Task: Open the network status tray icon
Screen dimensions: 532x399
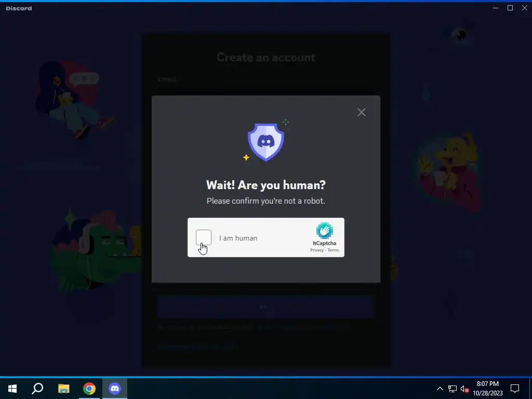Action: [453, 389]
